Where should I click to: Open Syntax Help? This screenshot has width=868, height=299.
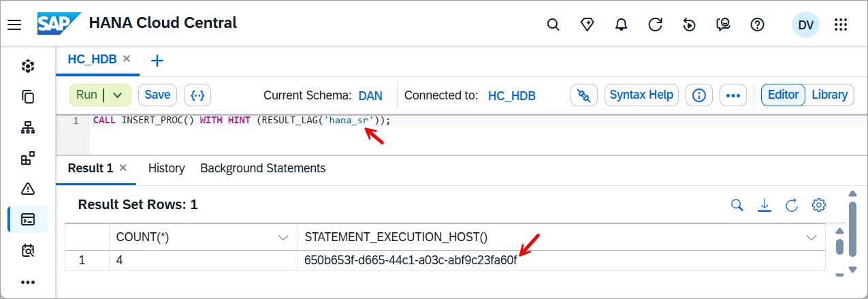pos(641,95)
